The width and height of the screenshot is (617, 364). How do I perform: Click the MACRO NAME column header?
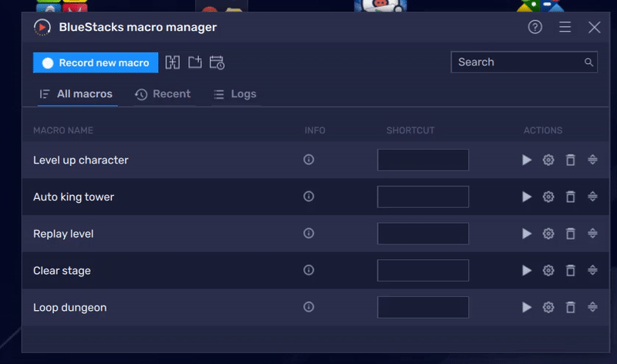[63, 130]
